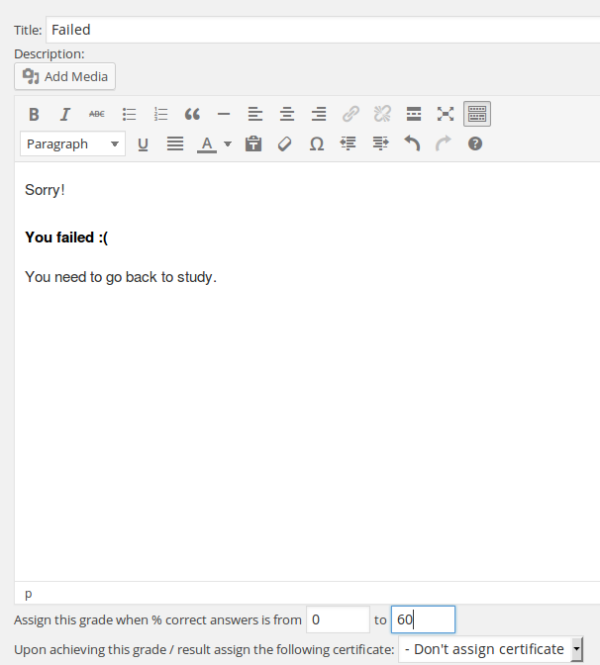Image resolution: width=600 pixels, height=665 pixels.
Task: Click the paste as text icon
Action: click(x=253, y=144)
